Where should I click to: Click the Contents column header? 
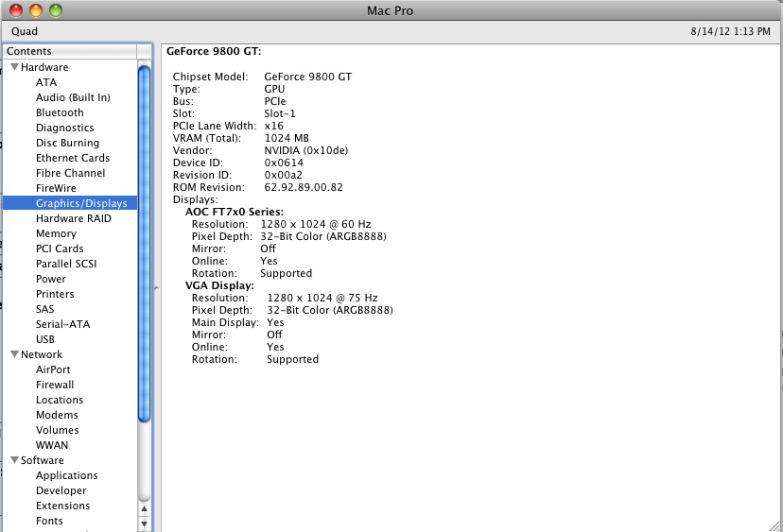tap(70, 51)
